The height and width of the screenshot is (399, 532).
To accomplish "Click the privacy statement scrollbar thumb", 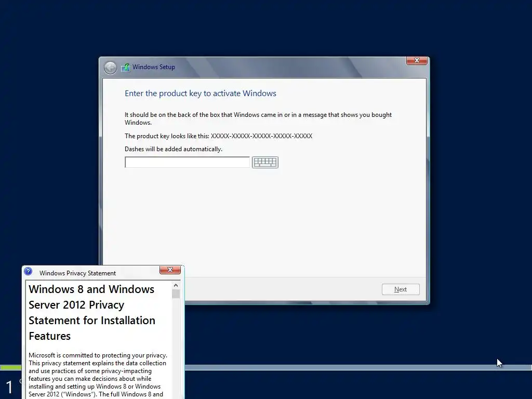I will pos(176,294).
